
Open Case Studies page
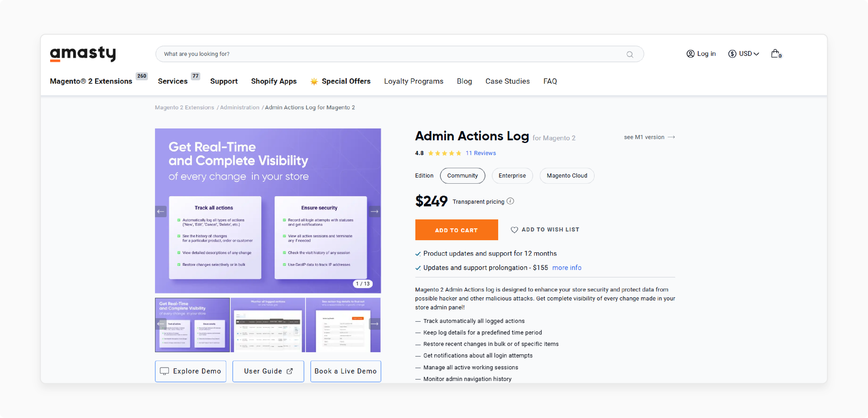(x=507, y=81)
